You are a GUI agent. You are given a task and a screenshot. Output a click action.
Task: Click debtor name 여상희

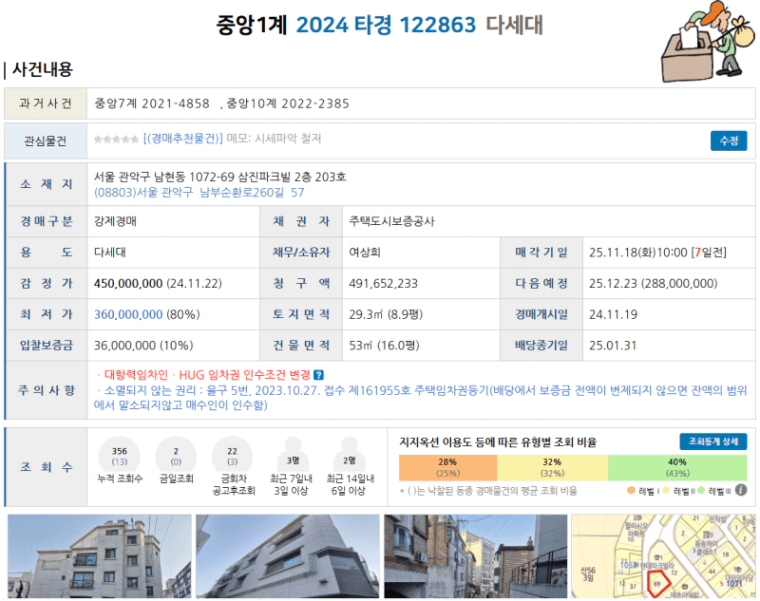coord(364,252)
